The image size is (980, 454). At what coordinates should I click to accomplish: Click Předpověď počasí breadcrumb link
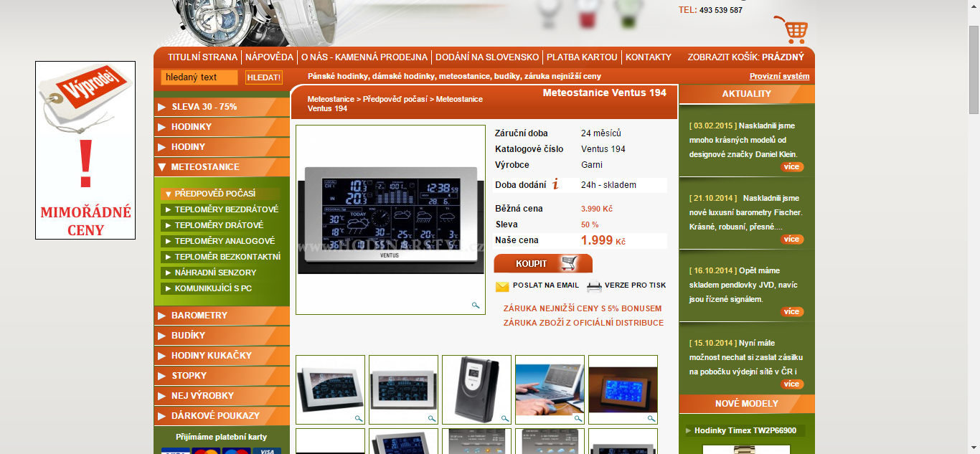click(395, 99)
